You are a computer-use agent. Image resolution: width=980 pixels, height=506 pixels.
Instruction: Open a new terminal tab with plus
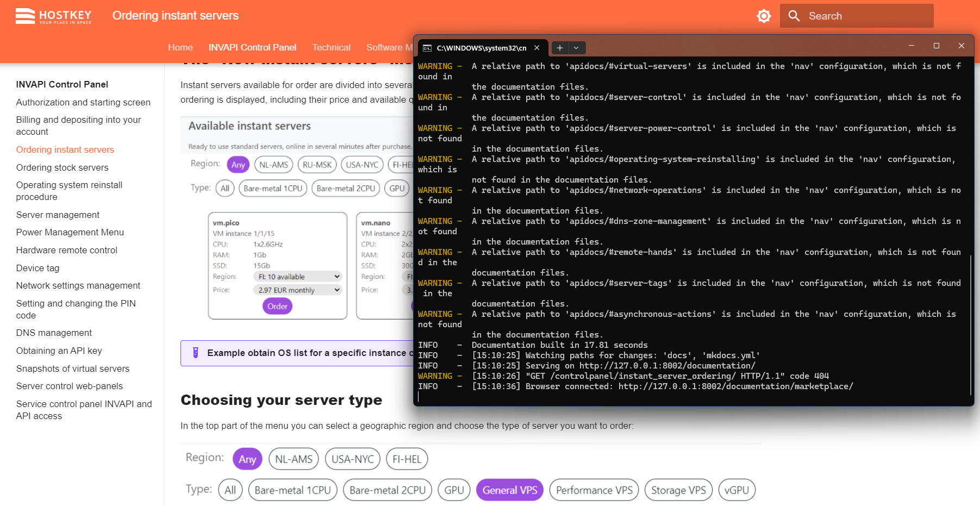pyautogui.click(x=560, y=48)
